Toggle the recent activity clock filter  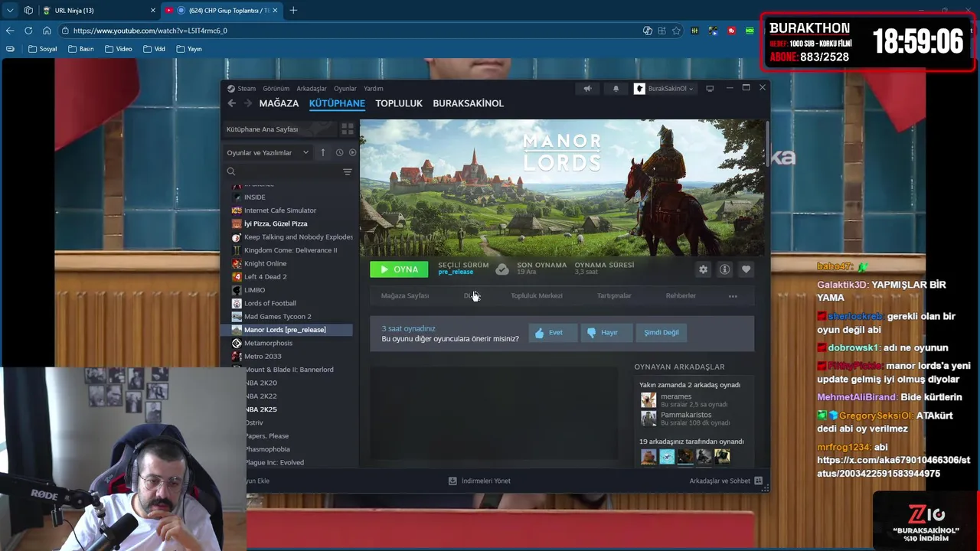[339, 152]
